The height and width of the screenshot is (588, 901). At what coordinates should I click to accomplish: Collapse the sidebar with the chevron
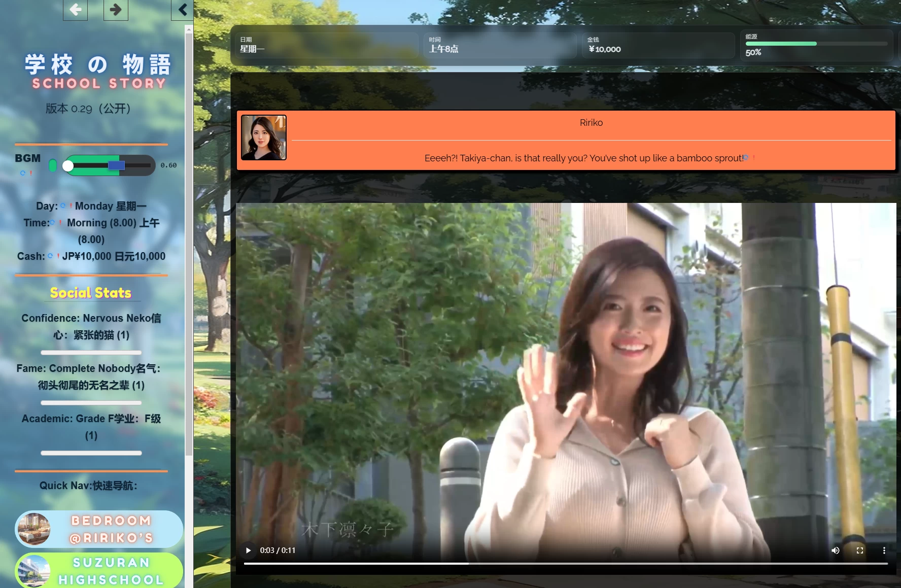tap(183, 10)
